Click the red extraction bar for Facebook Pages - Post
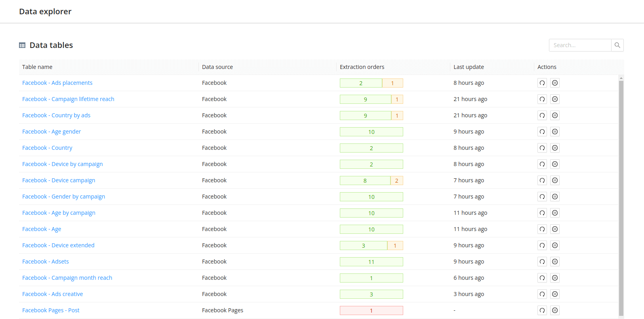Viewport: 644px width, 319px height. tap(371, 311)
